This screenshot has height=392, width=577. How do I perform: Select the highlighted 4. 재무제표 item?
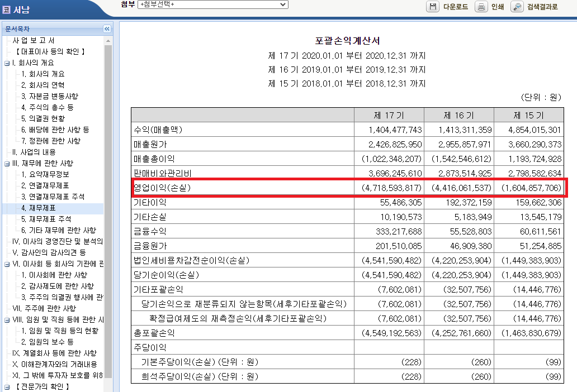click(x=38, y=208)
